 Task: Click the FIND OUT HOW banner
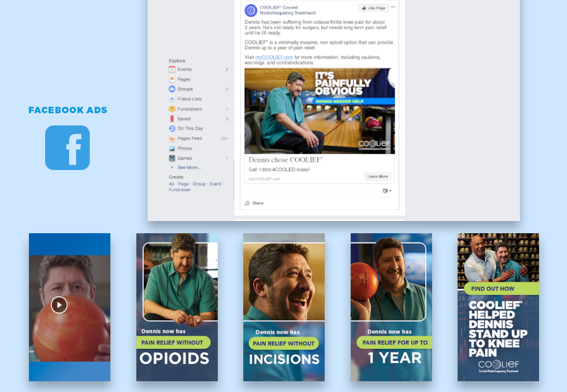click(502, 289)
